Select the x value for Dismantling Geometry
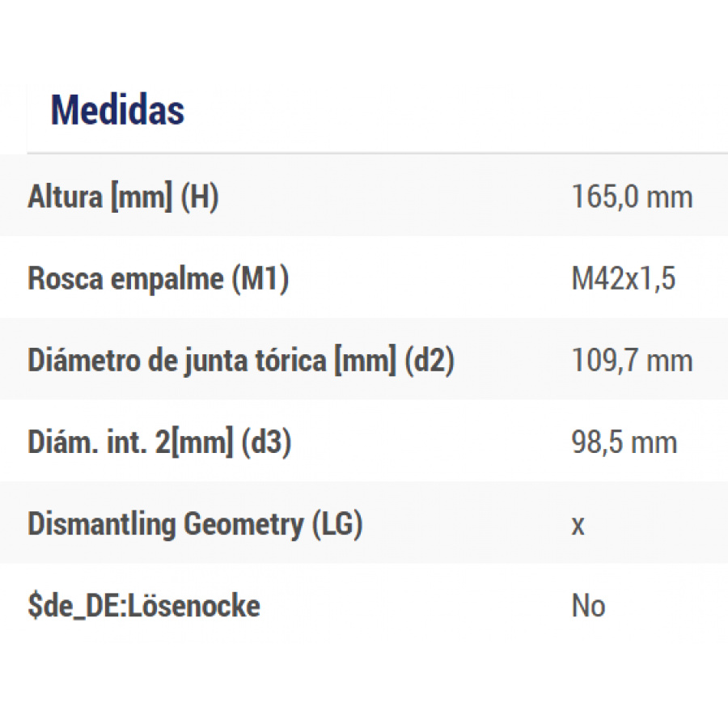 (578, 526)
